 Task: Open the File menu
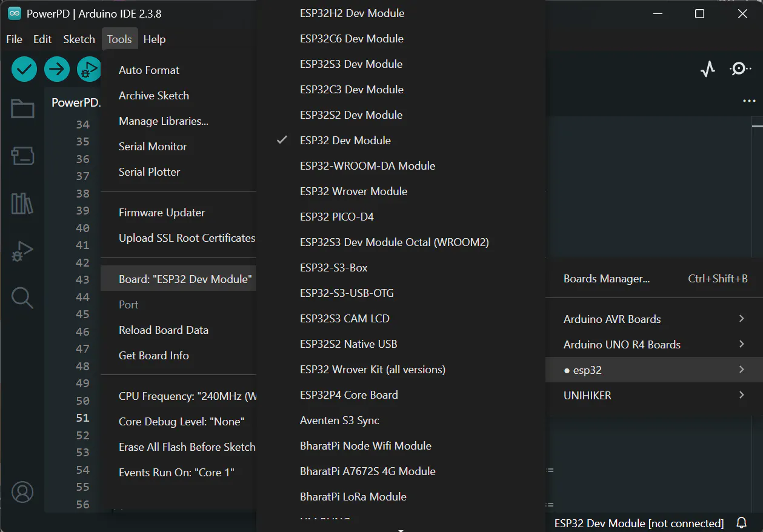tap(14, 39)
